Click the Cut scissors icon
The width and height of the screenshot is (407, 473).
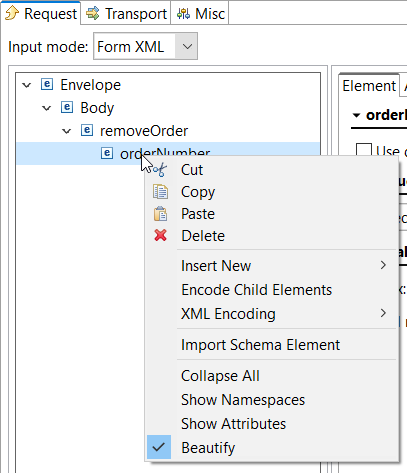(160, 170)
